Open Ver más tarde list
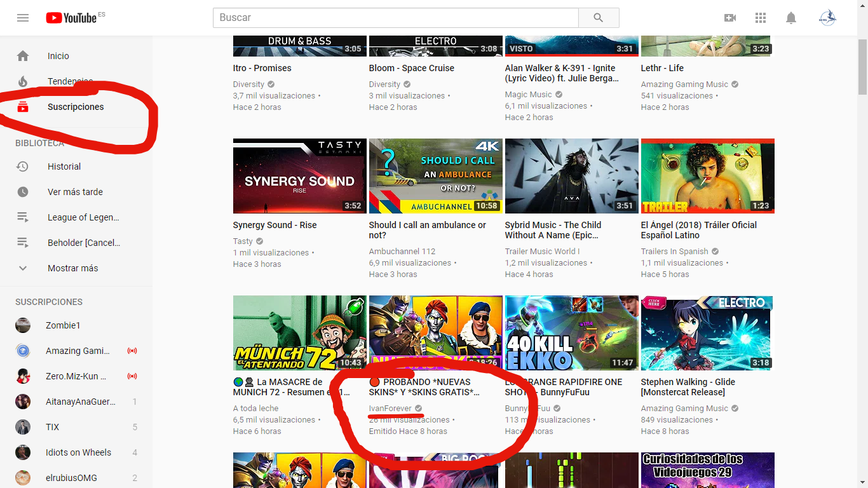Viewport: 868px width, 488px height. [x=76, y=192]
